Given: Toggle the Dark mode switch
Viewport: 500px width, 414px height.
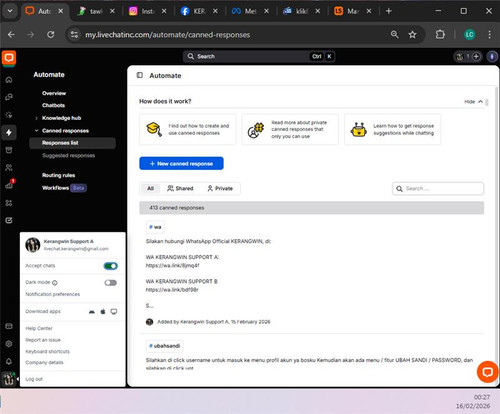Looking at the screenshot, I should point(111,283).
